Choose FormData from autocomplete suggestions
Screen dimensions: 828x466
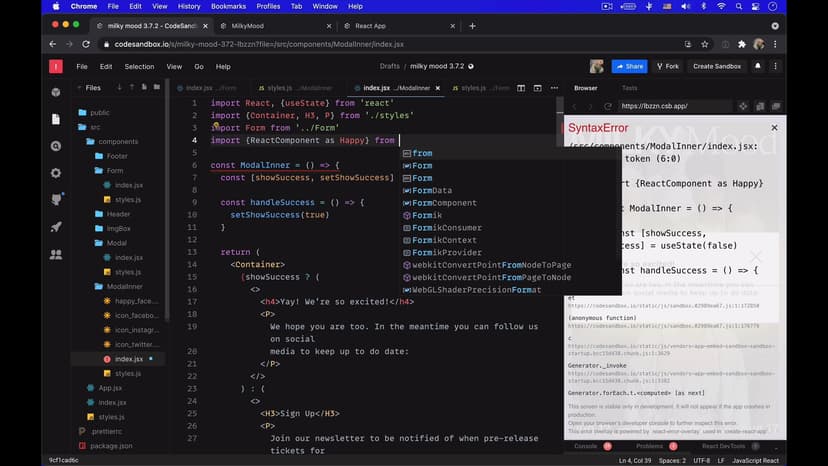[x=431, y=190]
